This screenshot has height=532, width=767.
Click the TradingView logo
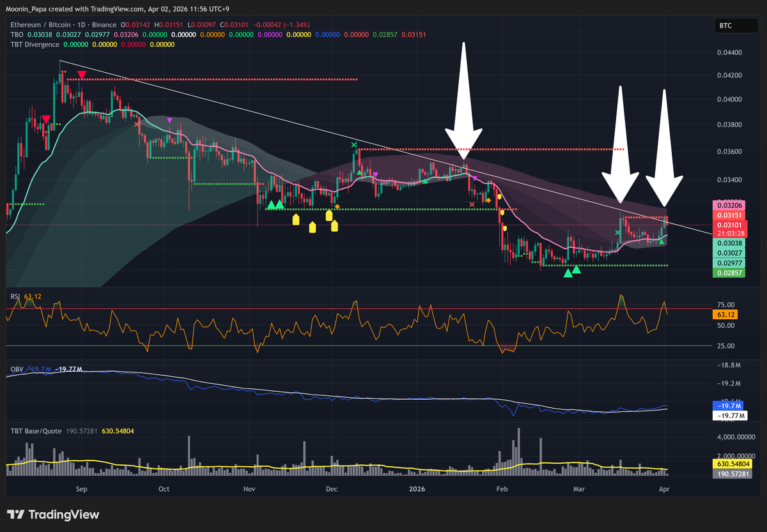click(52, 515)
